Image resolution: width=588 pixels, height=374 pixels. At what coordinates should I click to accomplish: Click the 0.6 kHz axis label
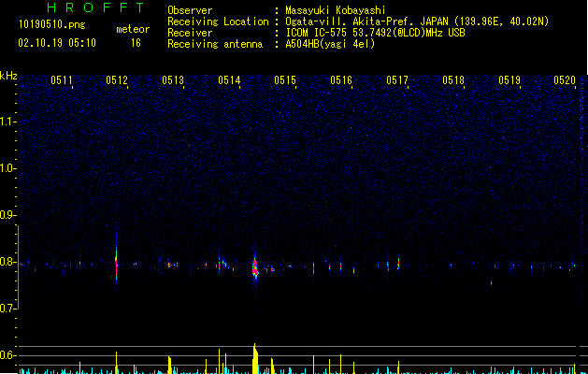click(x=7, y=355)
